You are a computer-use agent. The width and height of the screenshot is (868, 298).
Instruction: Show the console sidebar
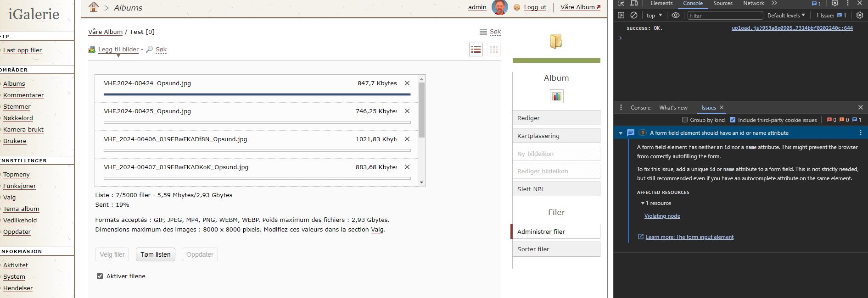click(621, 15)
